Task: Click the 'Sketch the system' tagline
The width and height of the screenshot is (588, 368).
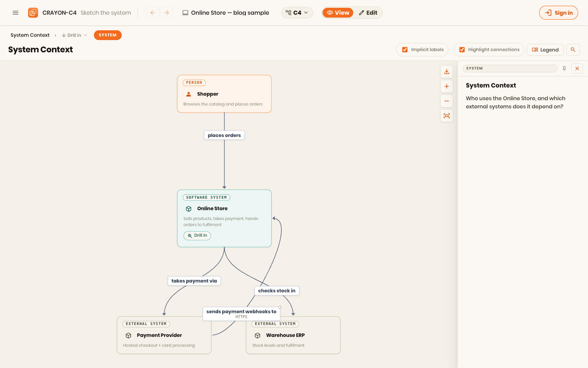Action: point(106,13)
